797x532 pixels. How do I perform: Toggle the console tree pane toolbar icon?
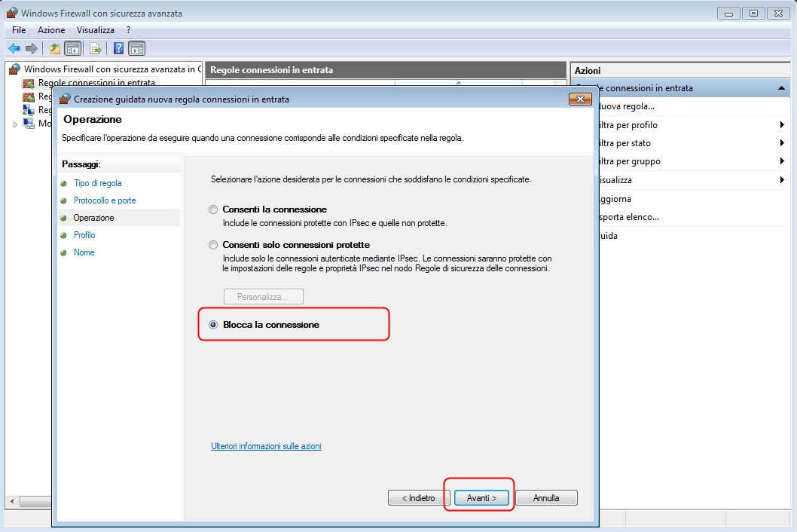[73, 49]
